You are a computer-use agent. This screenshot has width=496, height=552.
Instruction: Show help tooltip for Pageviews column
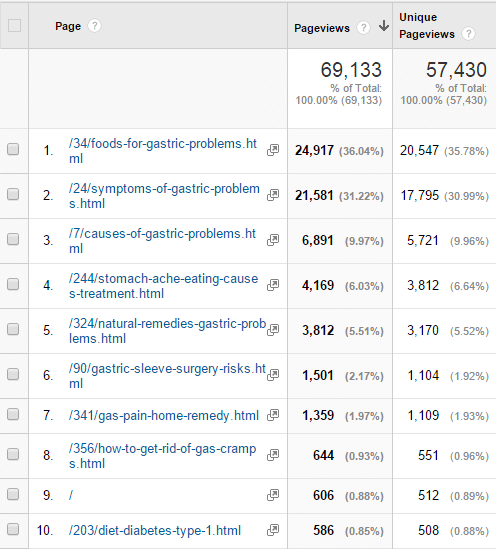point(363,27)
